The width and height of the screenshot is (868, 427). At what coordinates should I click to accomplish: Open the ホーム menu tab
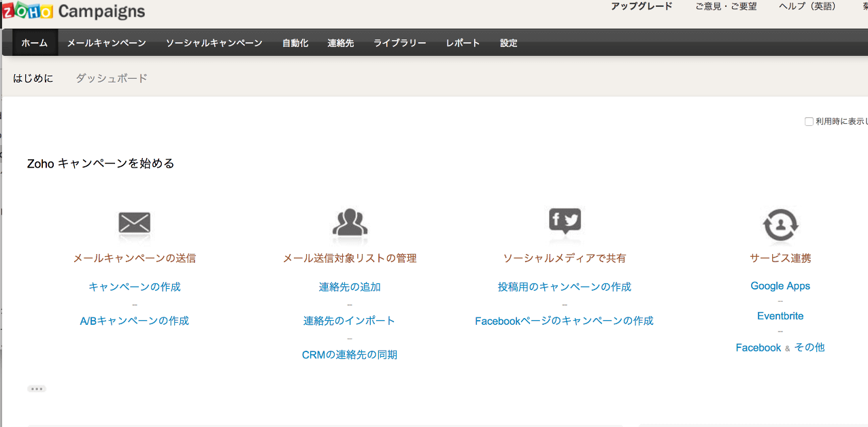[x=35, y=43]
